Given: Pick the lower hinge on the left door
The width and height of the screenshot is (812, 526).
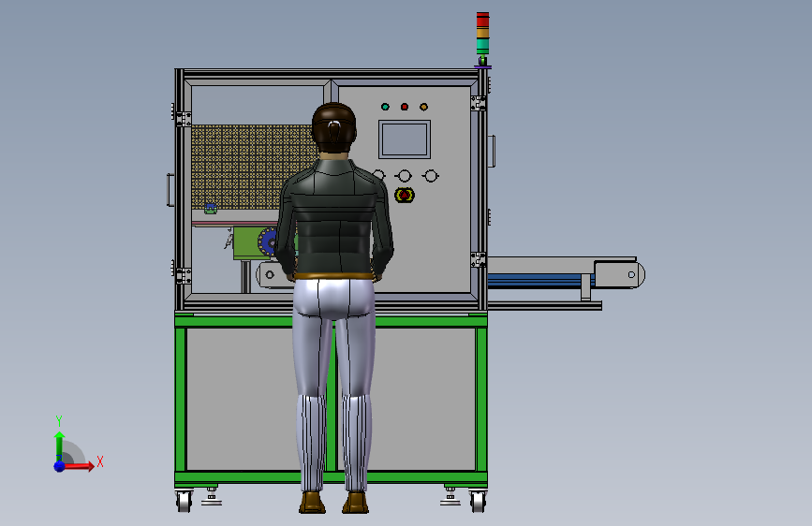Looking at the screenshot, I should point(184,275).
